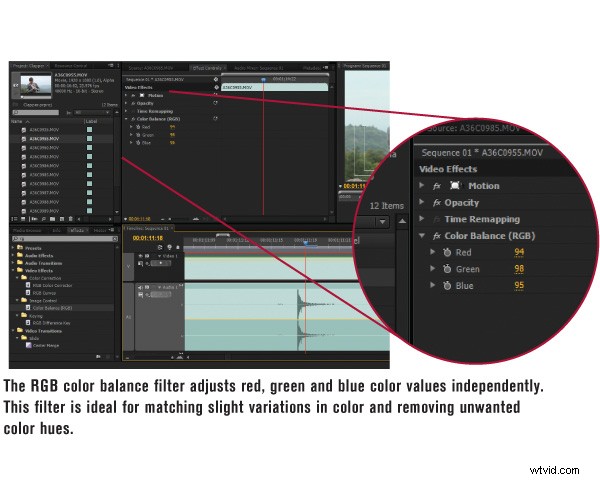Reset the Opacity effect in original Effect Controls
This screenshot has height=480, width=600.
click(215, 103)
